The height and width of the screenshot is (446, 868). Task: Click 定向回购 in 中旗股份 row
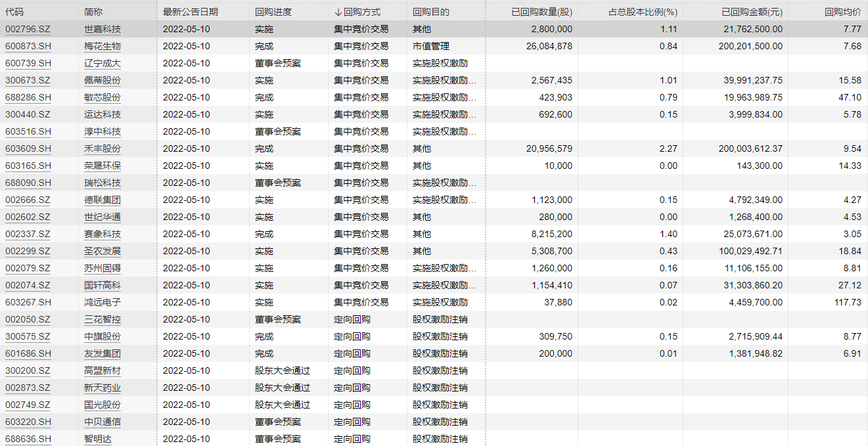[x=352, y=336]
